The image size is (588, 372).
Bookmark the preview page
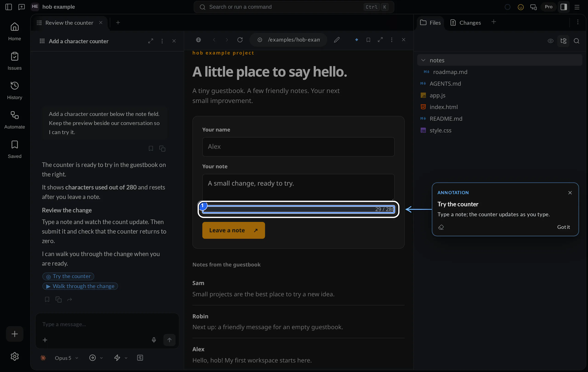click(x=368, y=40)
